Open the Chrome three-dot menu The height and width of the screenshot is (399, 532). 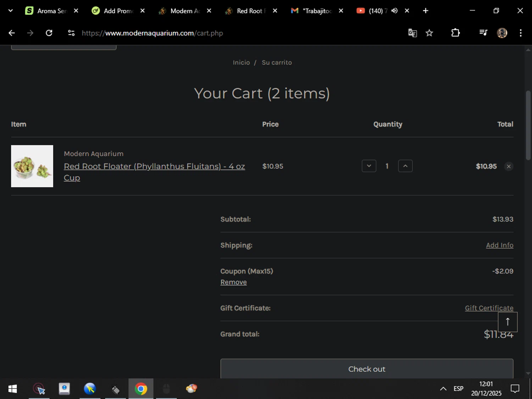pyautogui.click(x=521, y=33)
